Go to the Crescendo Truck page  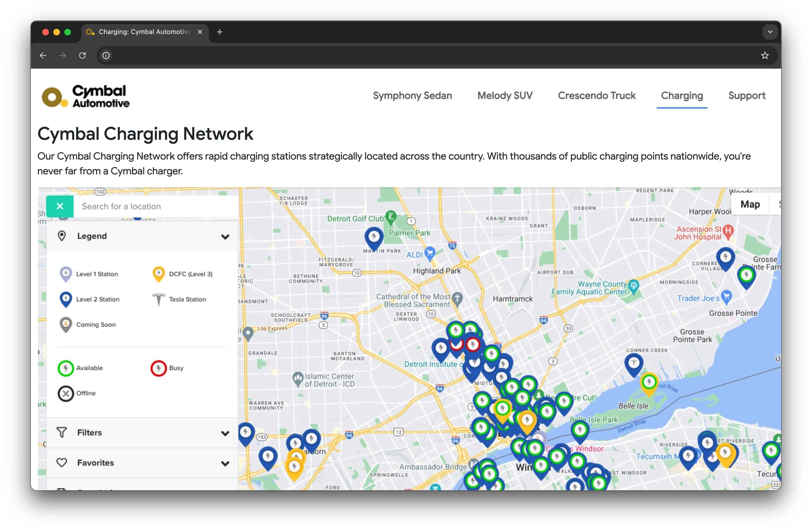pos(596,96)
